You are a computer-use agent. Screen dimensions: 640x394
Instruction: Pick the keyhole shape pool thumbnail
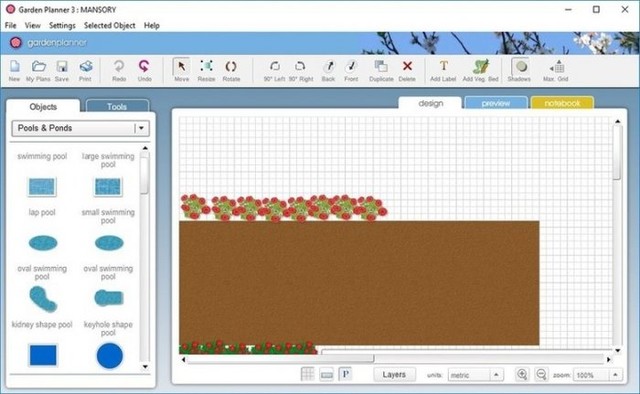(109, 298)
